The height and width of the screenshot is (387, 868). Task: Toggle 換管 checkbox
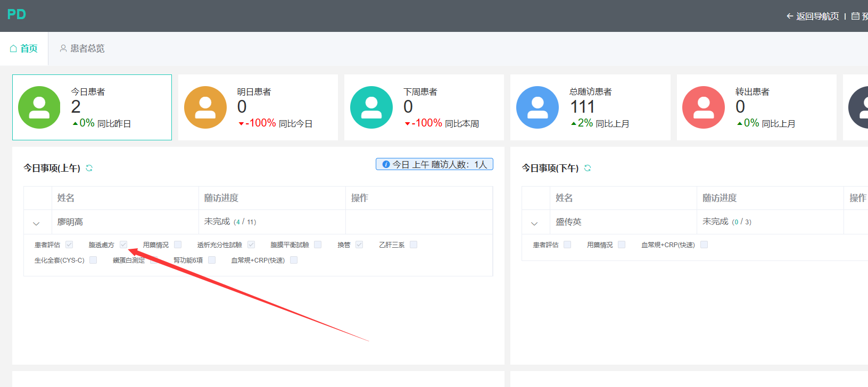359,245
